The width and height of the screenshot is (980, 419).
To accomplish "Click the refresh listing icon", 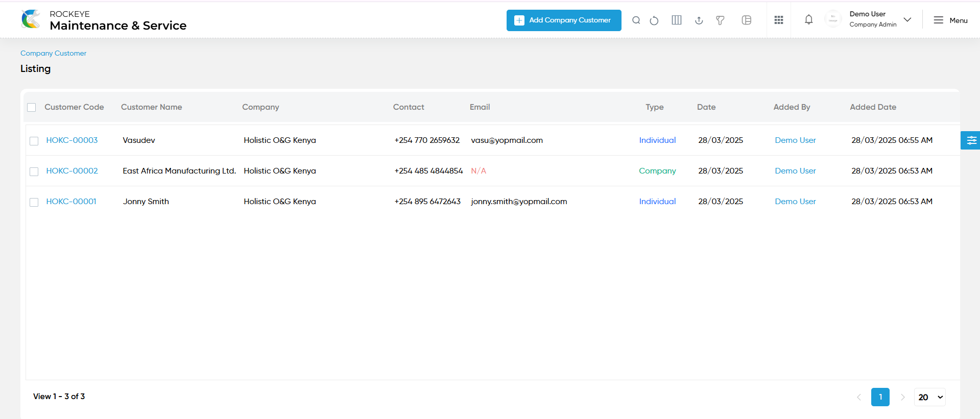I will 654,20.
